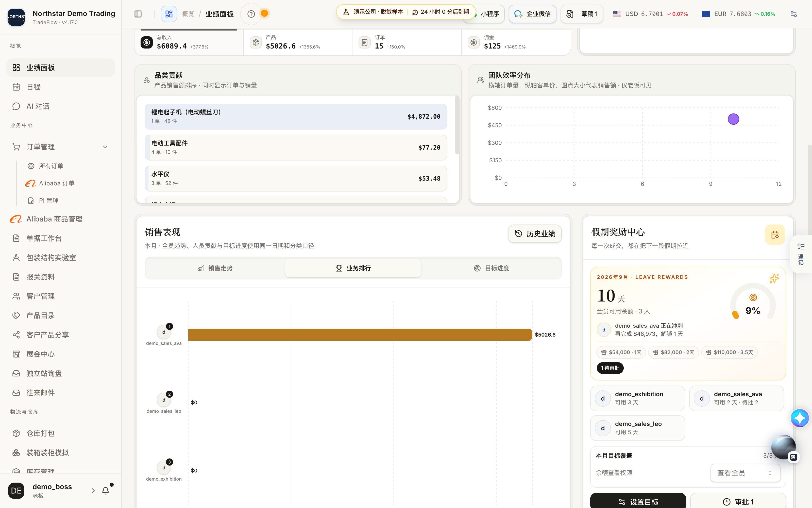812x508 pixels.
Task: Click the 历史业绩 button
Action: click(535, 233)
